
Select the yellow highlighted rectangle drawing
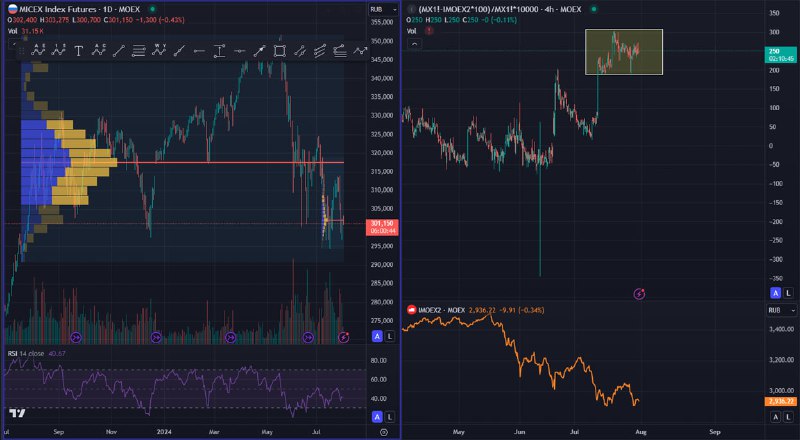click(623, 52)
